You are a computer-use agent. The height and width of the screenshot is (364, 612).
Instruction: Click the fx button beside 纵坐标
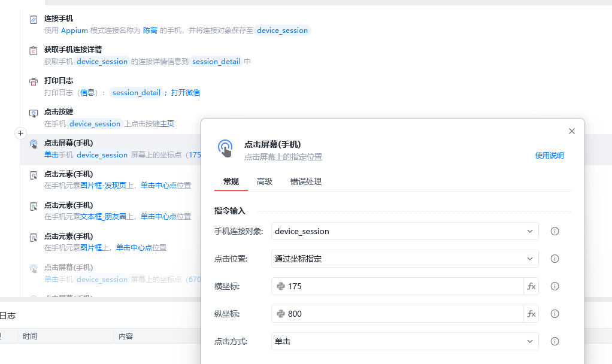(531, 314)
